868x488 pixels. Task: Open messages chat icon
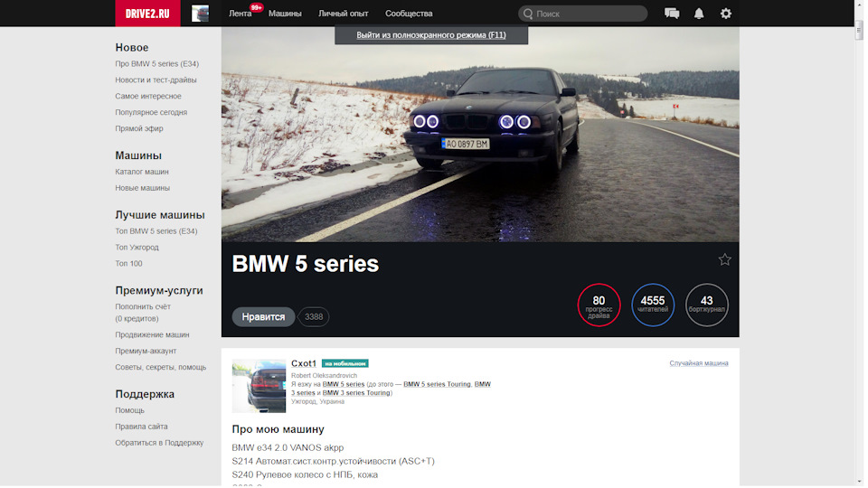tap(672, 14)
